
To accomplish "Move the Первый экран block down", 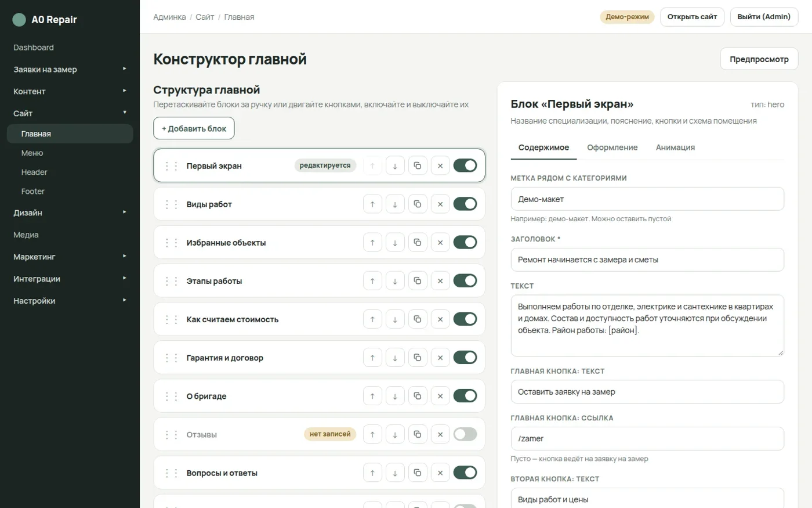I will pos(395,166).
